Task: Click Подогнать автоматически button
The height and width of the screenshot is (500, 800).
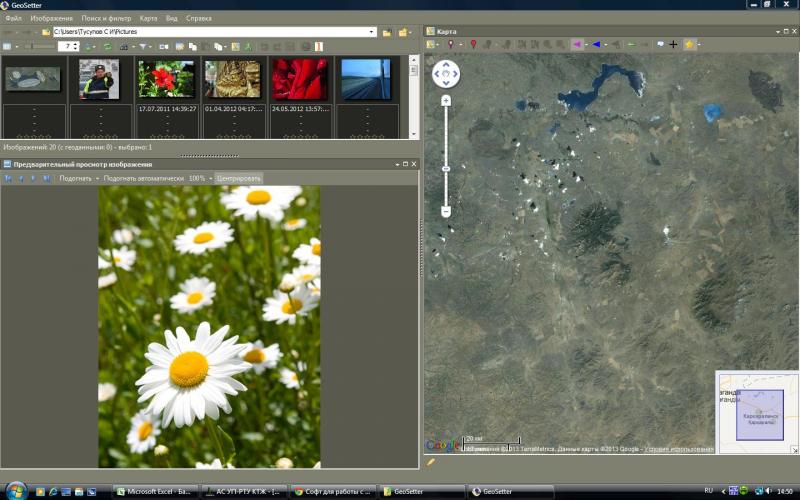Action: [x=143, y=179]
